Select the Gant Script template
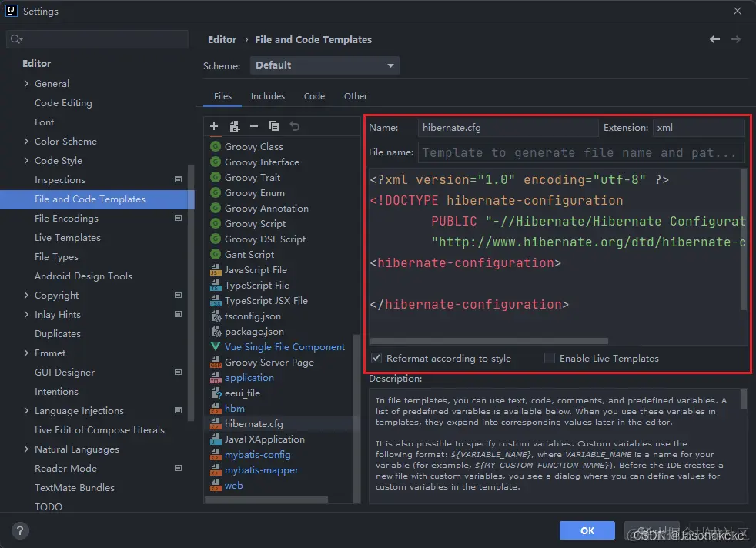The width and height of the screenshot is (756, 548). pos(249,255)
